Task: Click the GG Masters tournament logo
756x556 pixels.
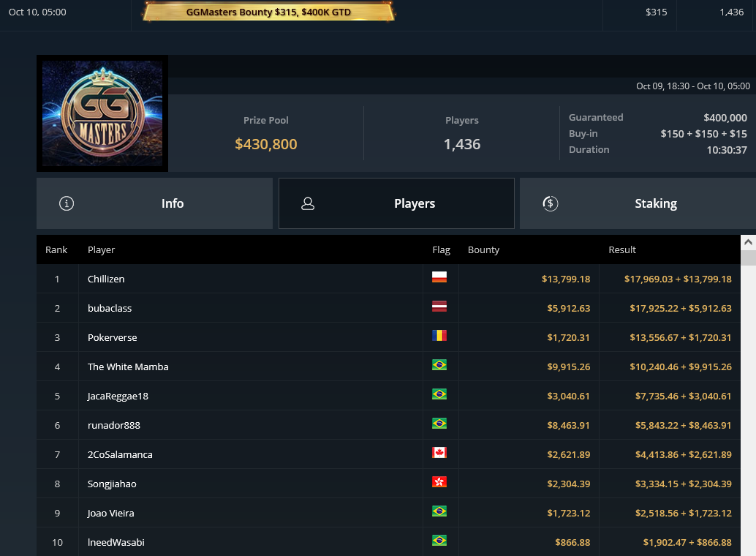Action: coord(102,113)
